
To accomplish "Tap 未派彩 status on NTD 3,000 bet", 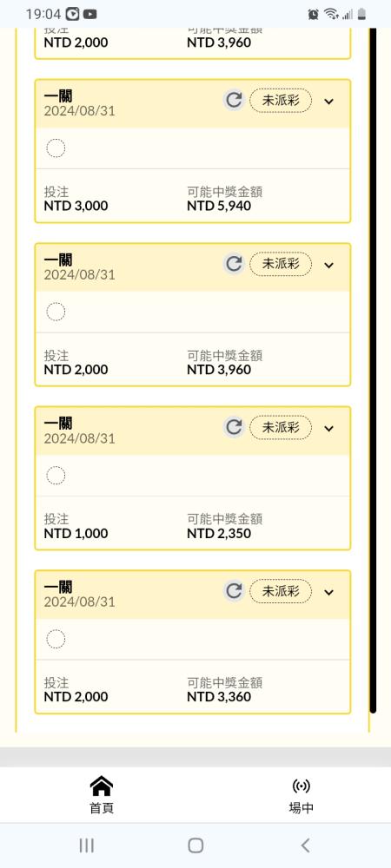I will [281, 100].
